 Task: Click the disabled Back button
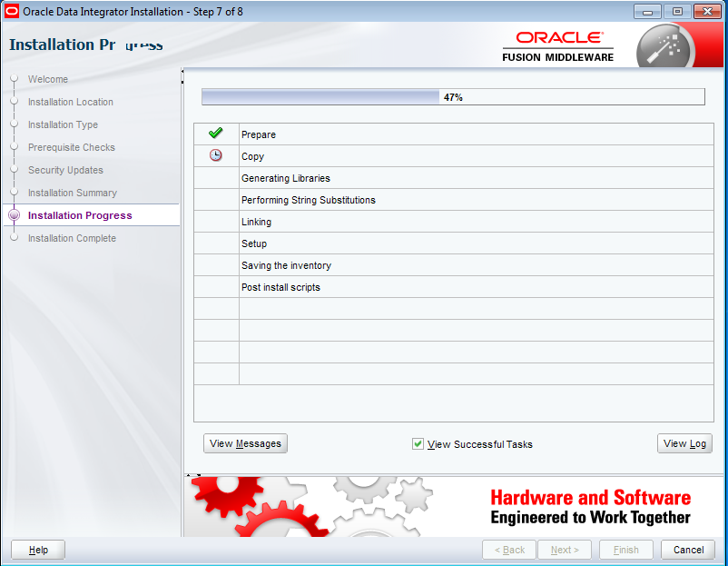click(509, 550)
